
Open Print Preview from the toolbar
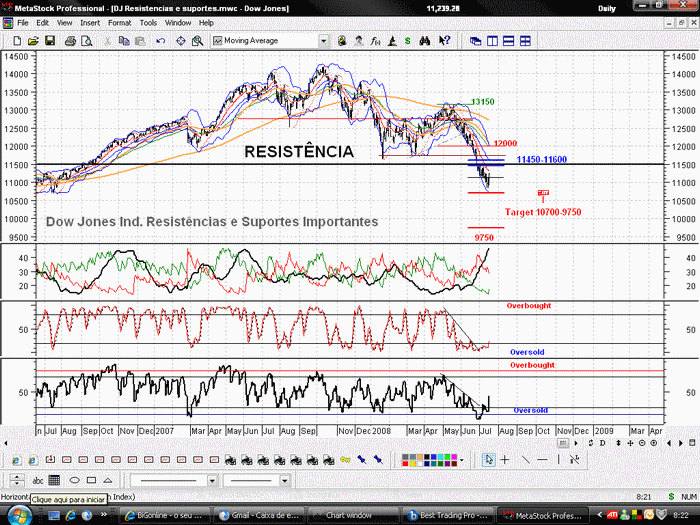87,41
